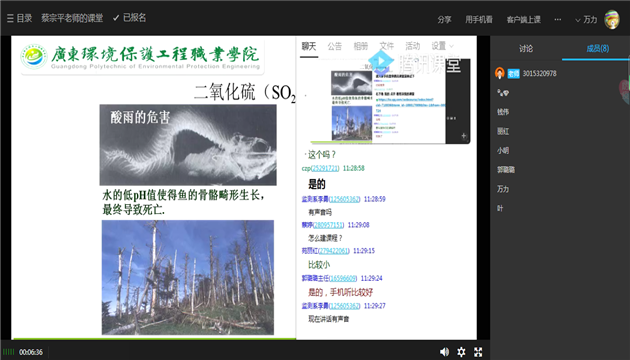Click 客户端上课 button
This screenshot has width=630, height=360.
(524, 19)
